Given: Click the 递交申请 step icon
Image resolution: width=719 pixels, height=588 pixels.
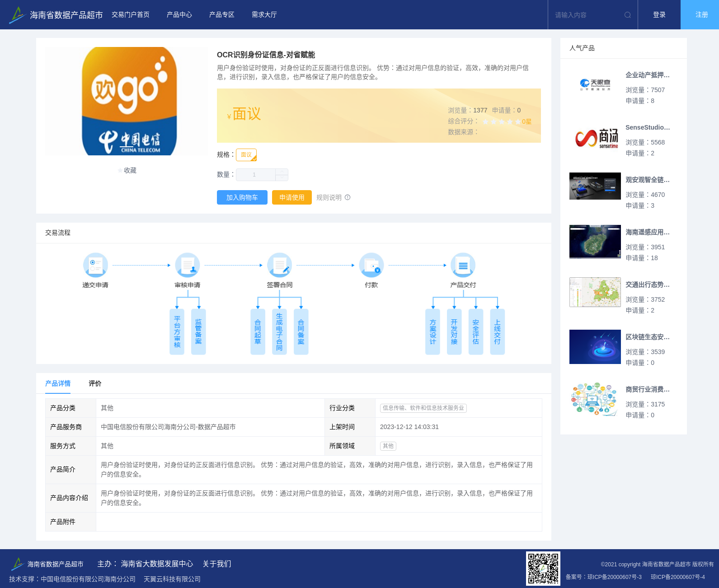Looking at the screenshot, I should [x=95, y=265].
